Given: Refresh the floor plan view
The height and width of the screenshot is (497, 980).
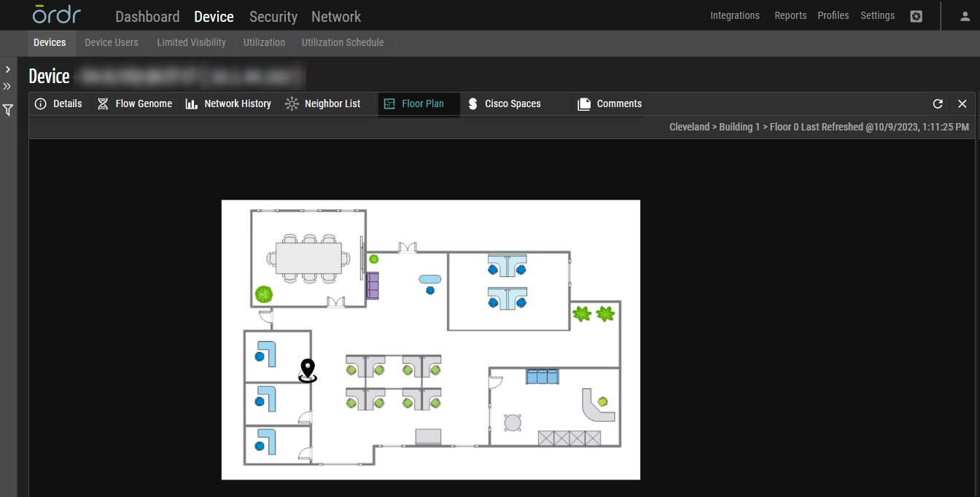Looking at the screenshot, I should 938,104.
